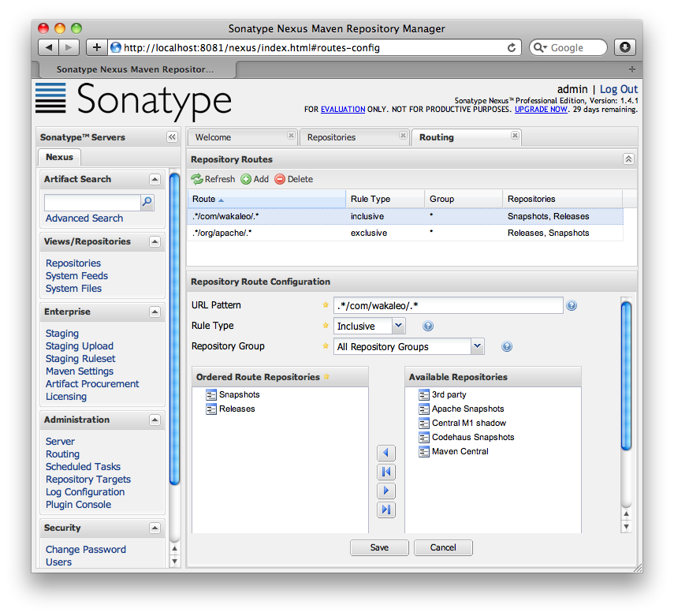Click the URL Pattern text field
Image resolution: width=674 pixels, height=616 pixels.
(448, 305)
